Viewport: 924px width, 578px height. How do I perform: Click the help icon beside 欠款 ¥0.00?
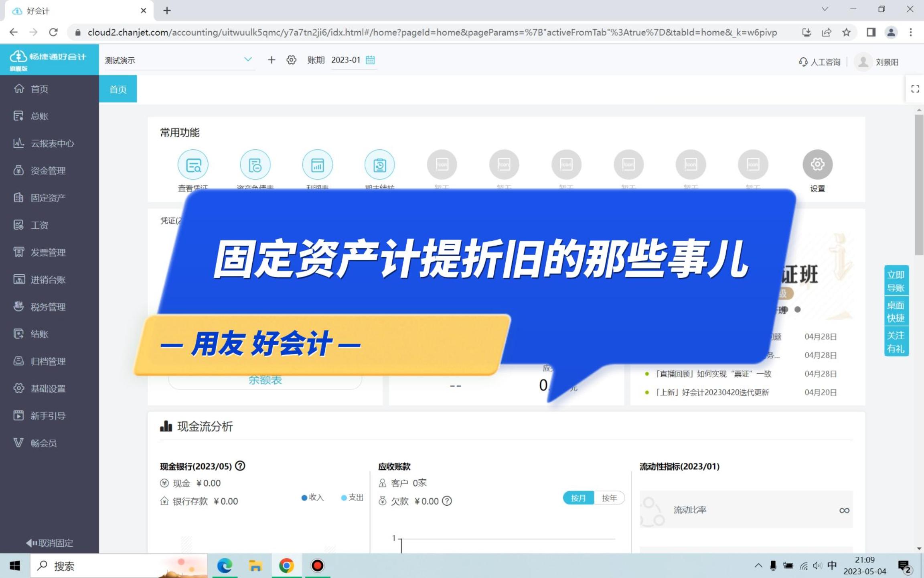(x=447, y=501)
